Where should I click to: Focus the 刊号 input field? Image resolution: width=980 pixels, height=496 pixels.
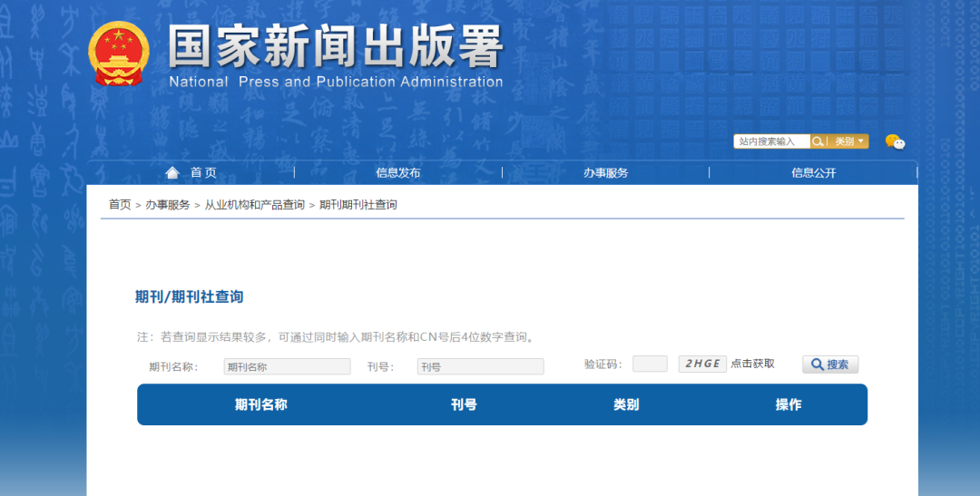pos(481,366)
